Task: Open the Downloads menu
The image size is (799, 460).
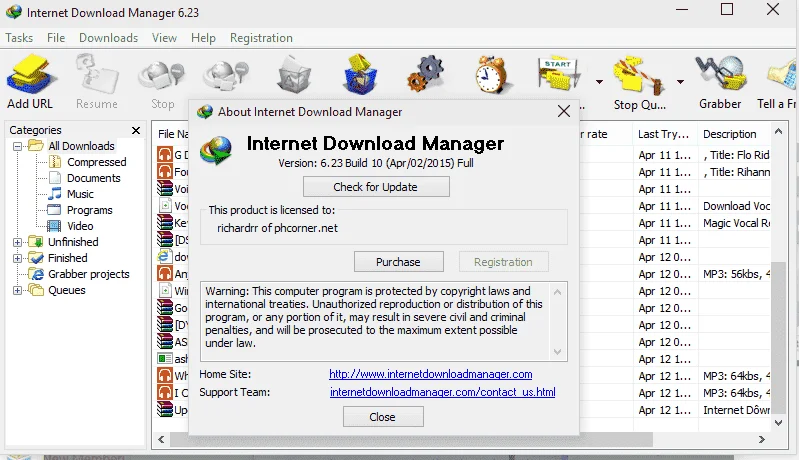Action: coord(109,38)
